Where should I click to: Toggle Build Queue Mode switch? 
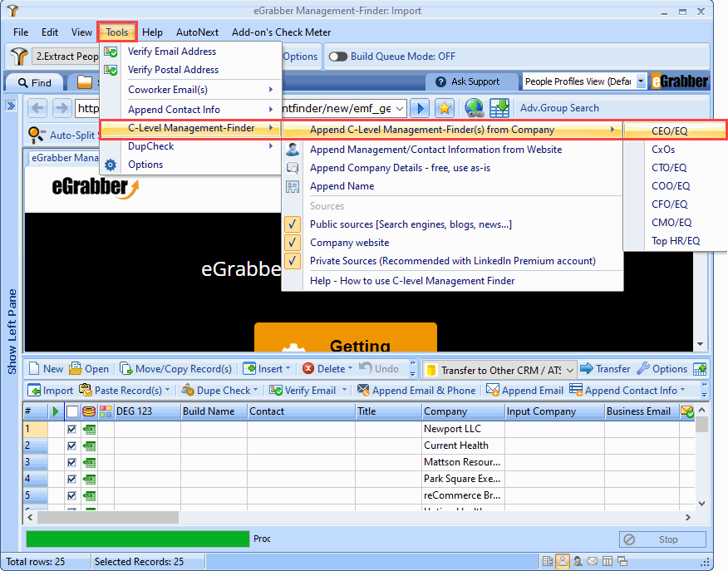point(338,57)
